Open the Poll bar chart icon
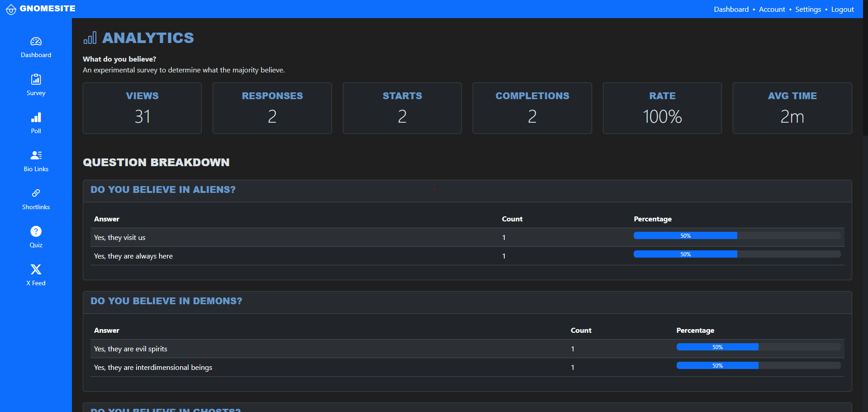 36,118
